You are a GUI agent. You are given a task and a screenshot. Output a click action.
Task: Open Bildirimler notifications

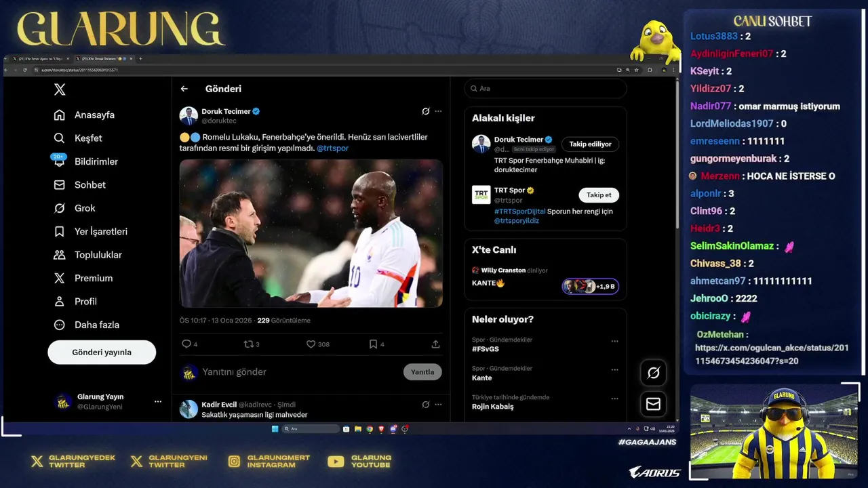pyautogui.click(x=85, y=161)
